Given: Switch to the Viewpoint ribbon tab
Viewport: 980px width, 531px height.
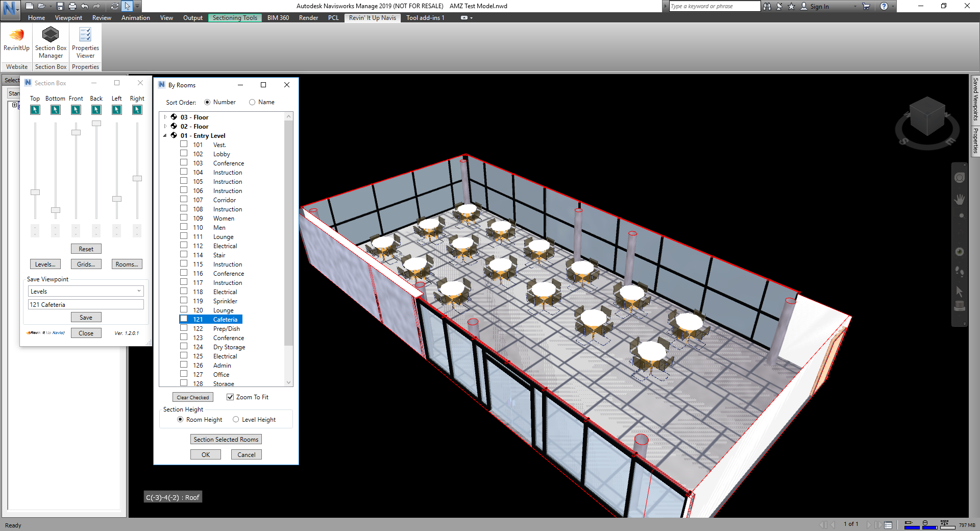Looking at the screenshot, I should (x=68, y=18).
